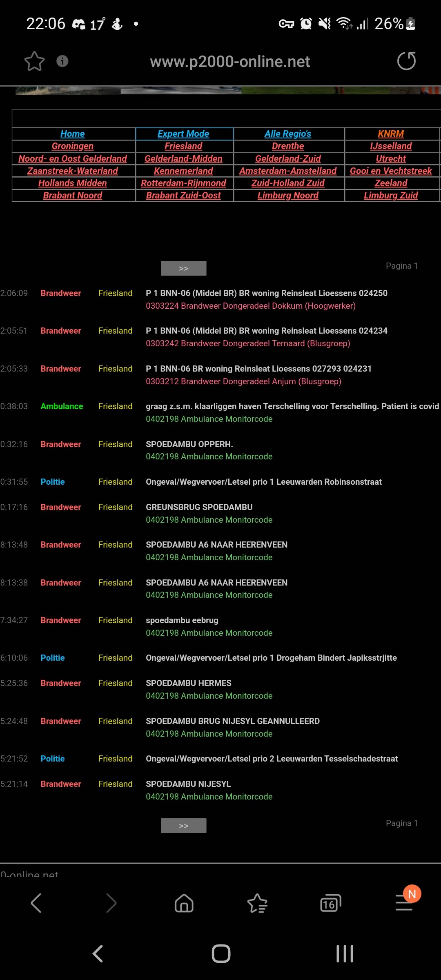Go back with browser back arrow

(x=36, y=903)
